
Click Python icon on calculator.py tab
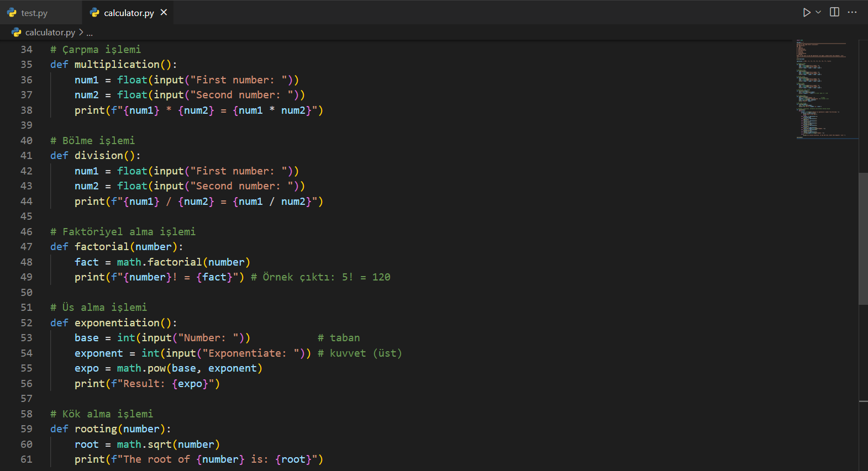point(94,13)
